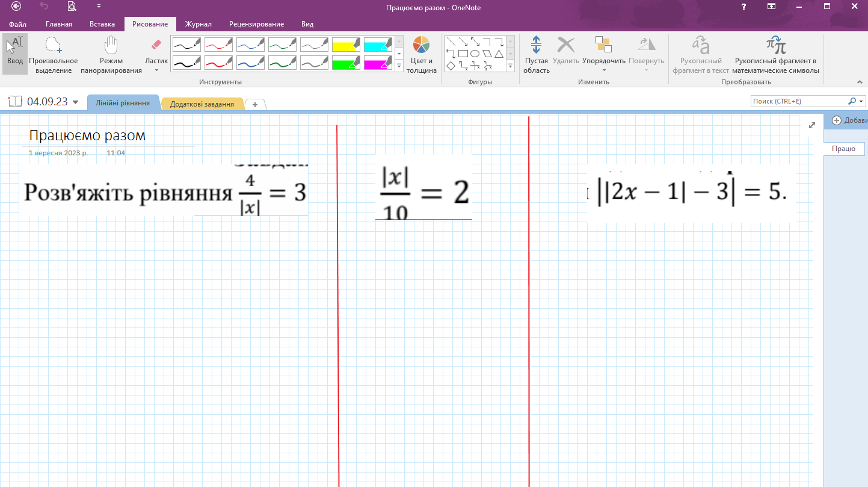Select the thick blue pen
868x487 pixels.
(x=250, y=63)
